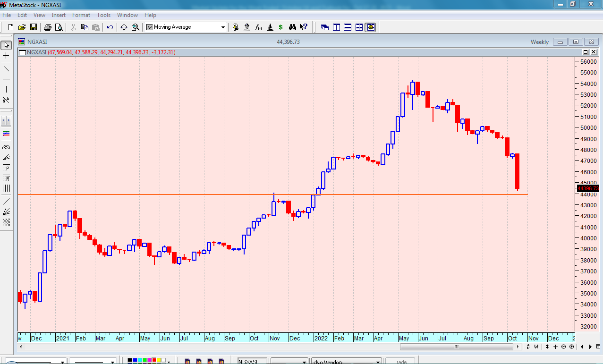
Task: Tile windows in columns using toolbar icon
Action: pyautogui.click(x=336, y=27)
